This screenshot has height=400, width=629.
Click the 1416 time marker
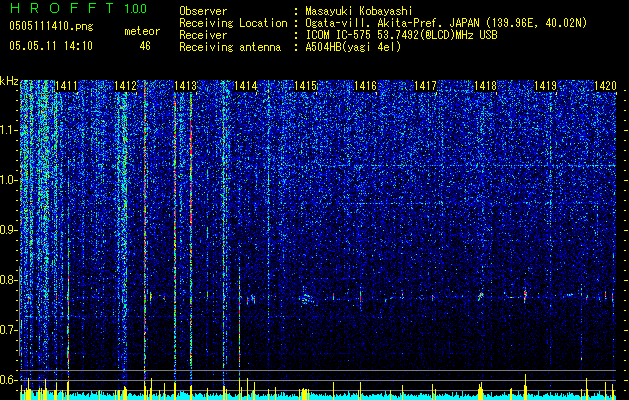(365, 86)
